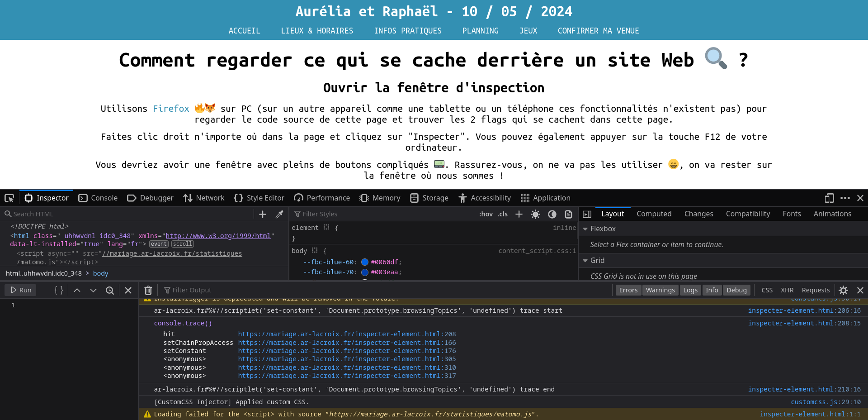Open the Performance tab
The image size is (868, 420).
[322, 198]
